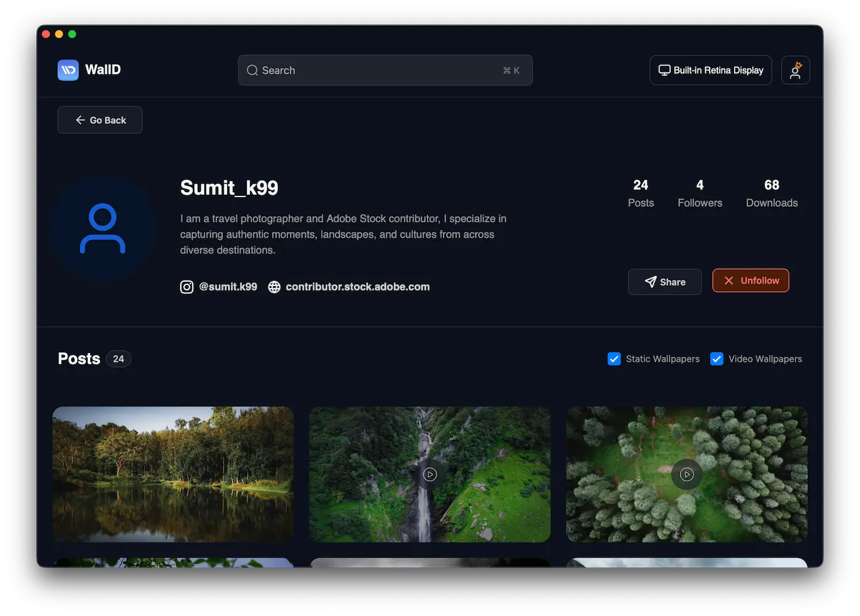The image size is (860, 616).
Task: Click the 68 Downloads stat
Action: (772, 193)
